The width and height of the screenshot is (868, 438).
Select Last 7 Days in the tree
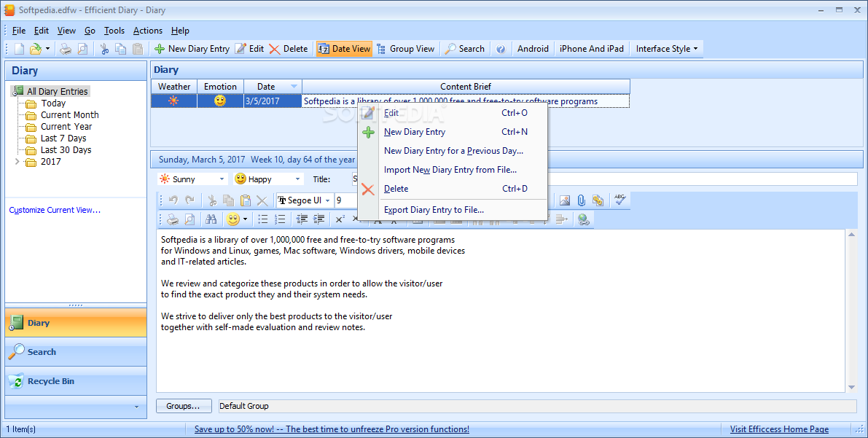(63, 138)
